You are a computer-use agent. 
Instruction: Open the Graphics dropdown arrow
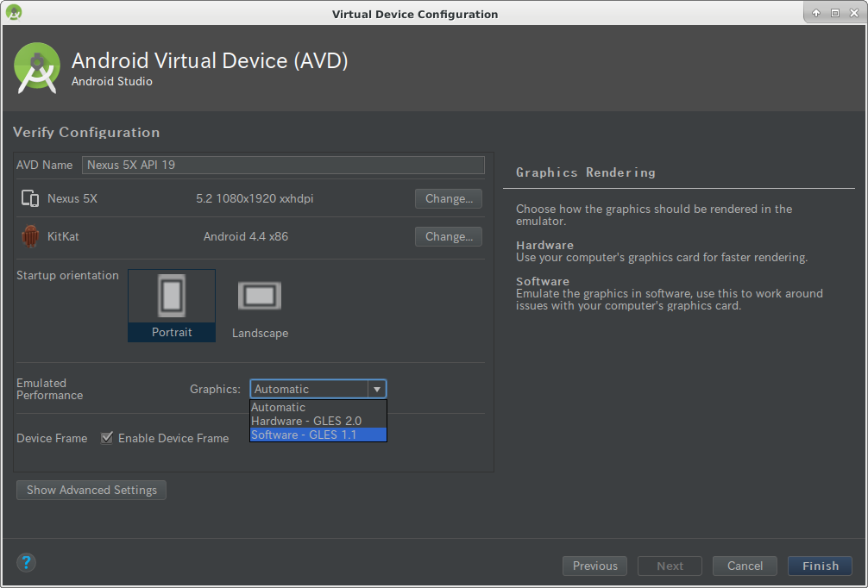377,389
